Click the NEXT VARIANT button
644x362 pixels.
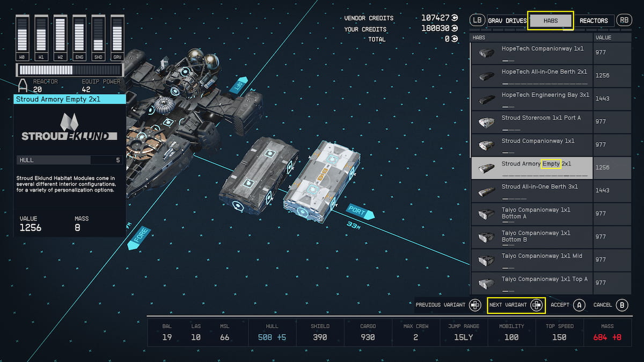point(516,305)
